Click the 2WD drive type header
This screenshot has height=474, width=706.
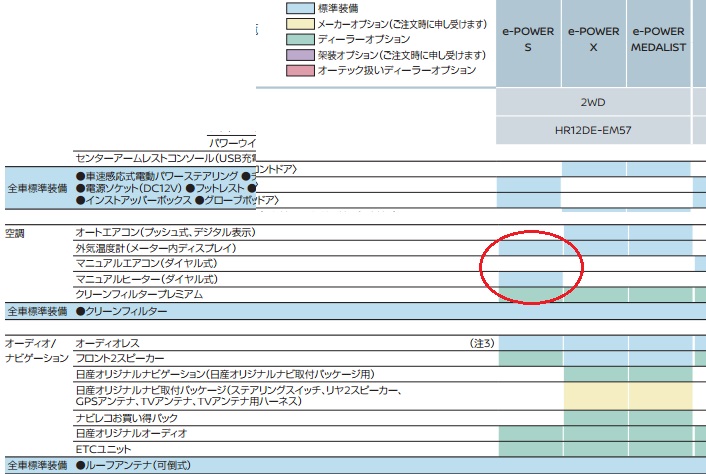(x=594, y=102)
